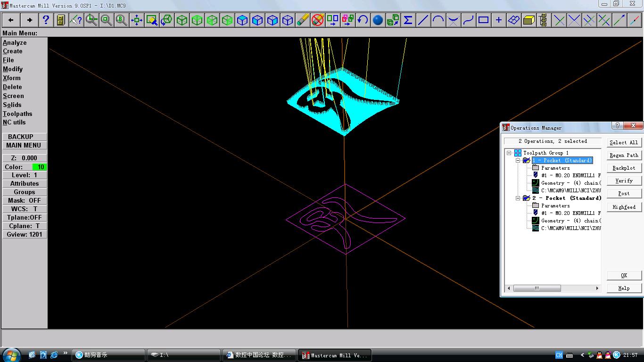The height and width of the screenshot is (362, 644).
Task: Click the yellow solid block icon
Action: (x=528, y=20)
